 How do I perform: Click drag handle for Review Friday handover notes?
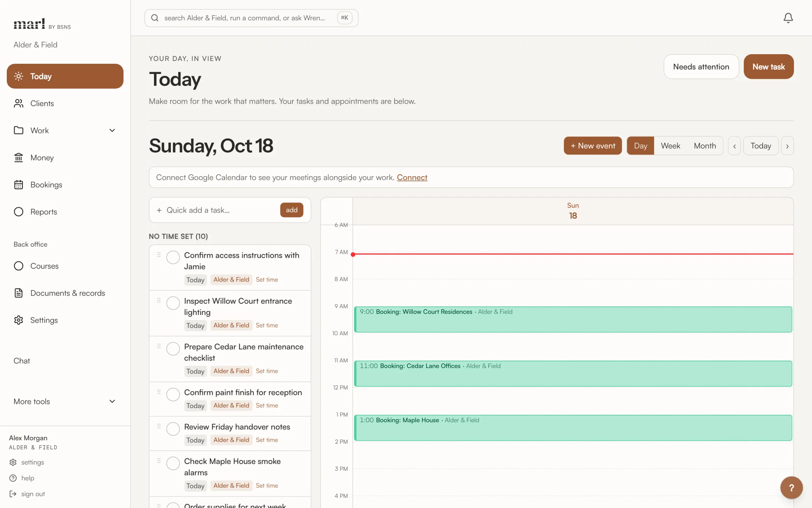[159, 426]
